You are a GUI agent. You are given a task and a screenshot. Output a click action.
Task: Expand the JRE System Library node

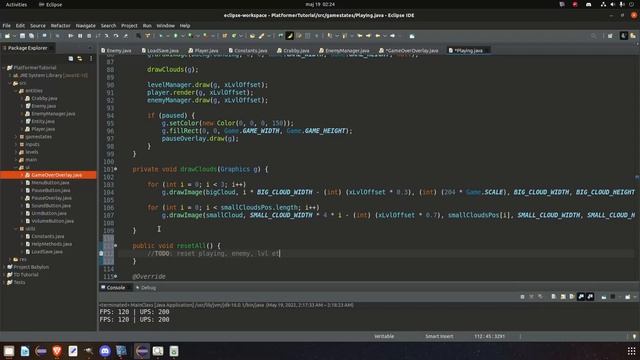pos(10,76)
